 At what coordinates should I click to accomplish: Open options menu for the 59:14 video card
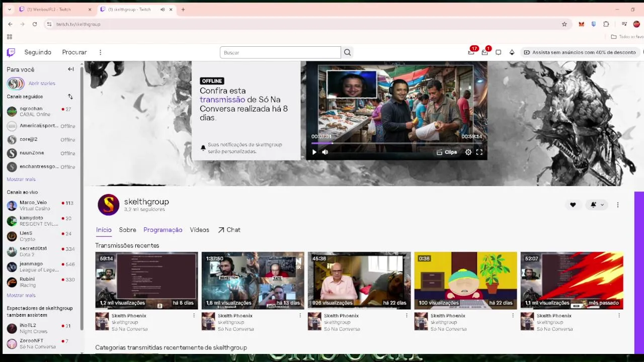tap(194, 316)
